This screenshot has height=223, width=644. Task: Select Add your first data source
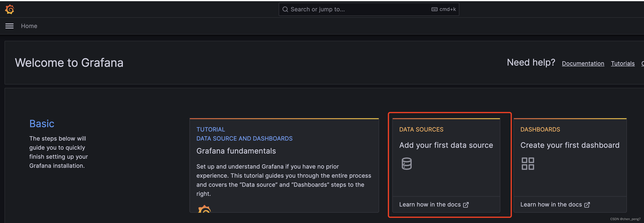[x=446, y=145]
